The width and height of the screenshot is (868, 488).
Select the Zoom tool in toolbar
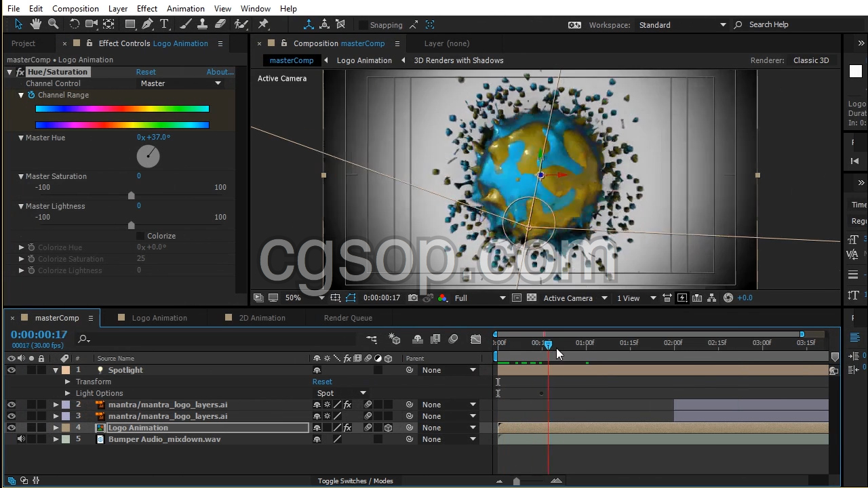pyautogui.click(x=53, y=24)
